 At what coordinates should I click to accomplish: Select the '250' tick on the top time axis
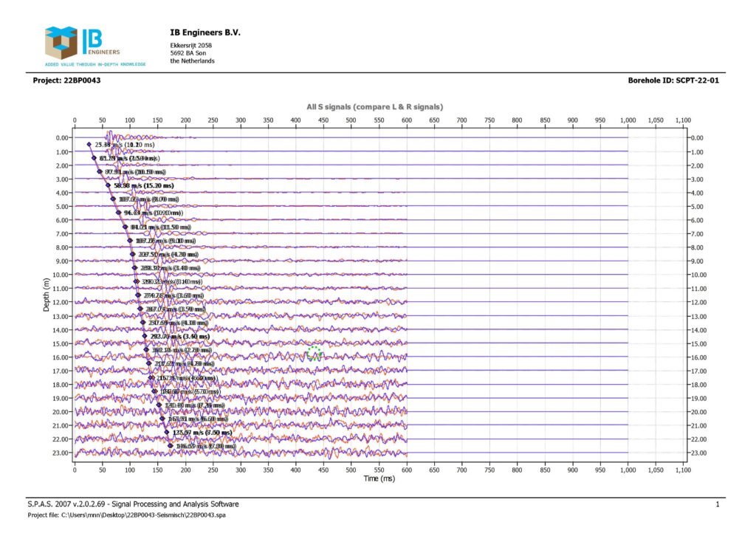[213, 120]
